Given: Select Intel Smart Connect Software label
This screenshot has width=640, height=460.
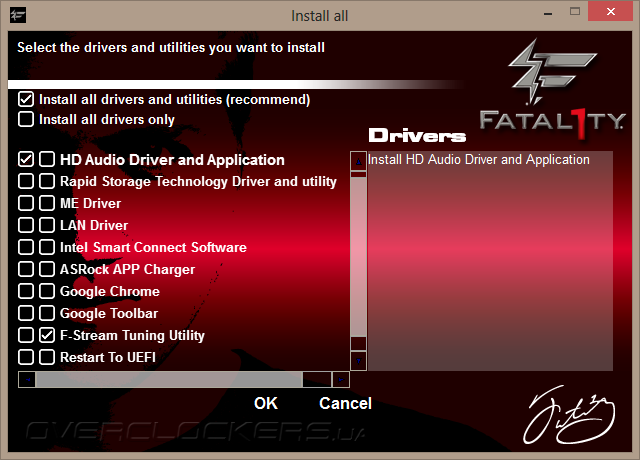Looking at the screenshot, I should tap(153, 247).
